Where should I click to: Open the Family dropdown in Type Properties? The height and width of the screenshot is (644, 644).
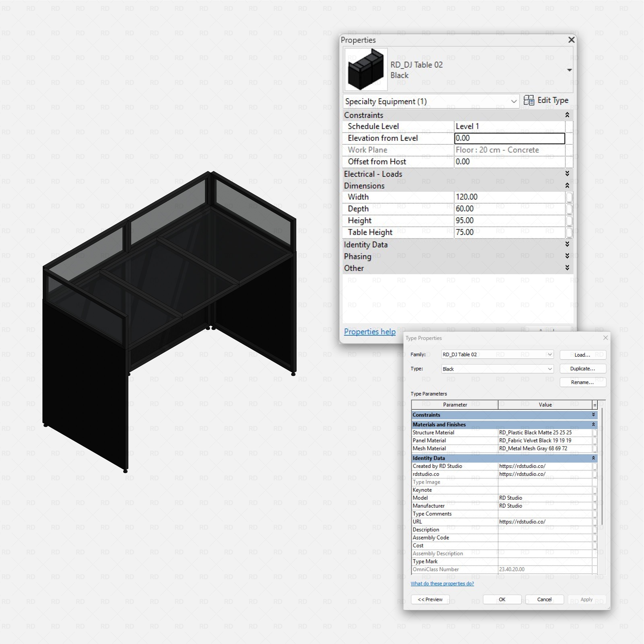497,354
